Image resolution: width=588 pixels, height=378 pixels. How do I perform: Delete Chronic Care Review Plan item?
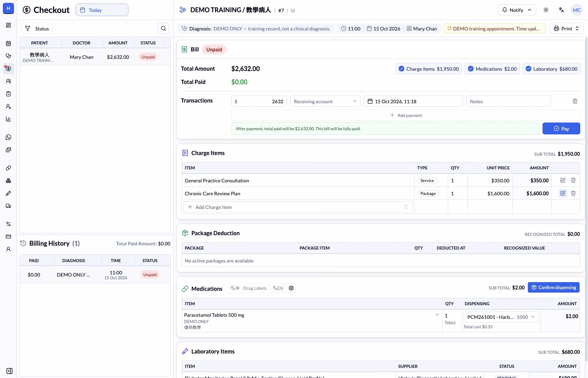tap(573, 193)
